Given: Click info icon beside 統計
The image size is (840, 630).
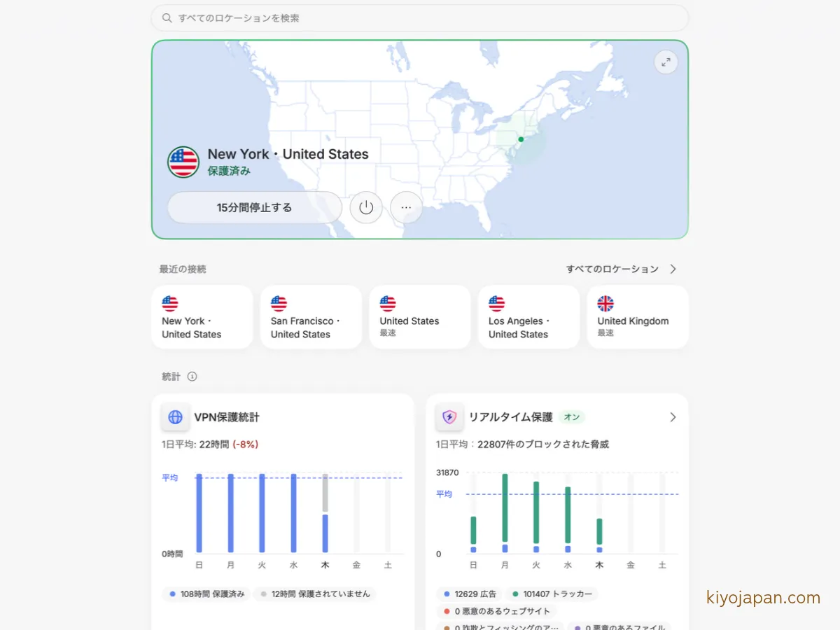Looking at the screenshot, I should tap(192, 377).
